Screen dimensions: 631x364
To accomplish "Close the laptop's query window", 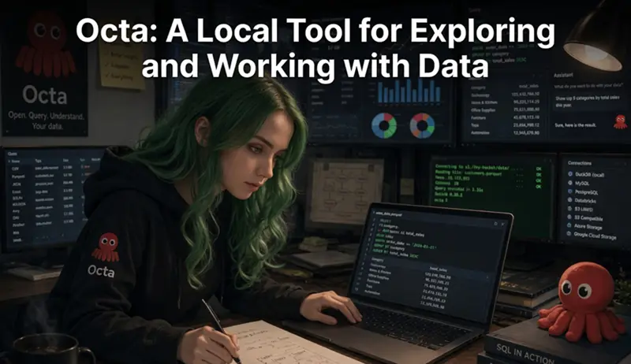I will (502, 224).
